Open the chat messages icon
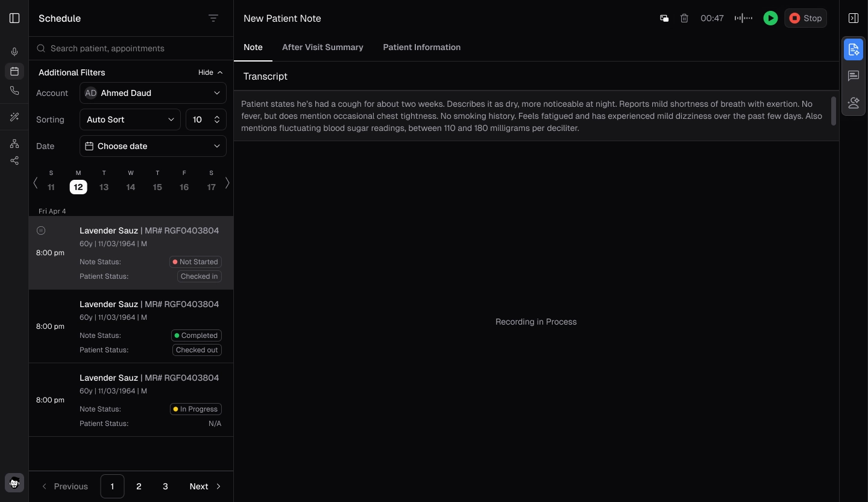Screen dimensions: 868x502 (x=854, y=76)
